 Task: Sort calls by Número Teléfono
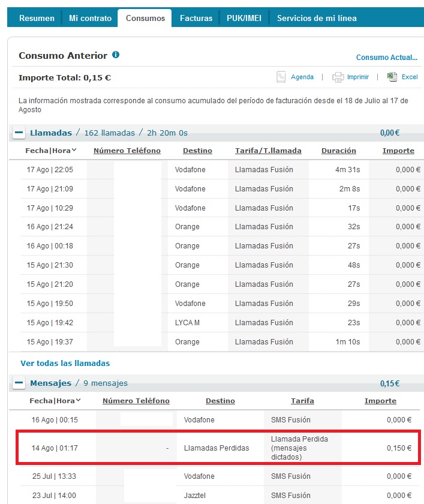(127, 151)
